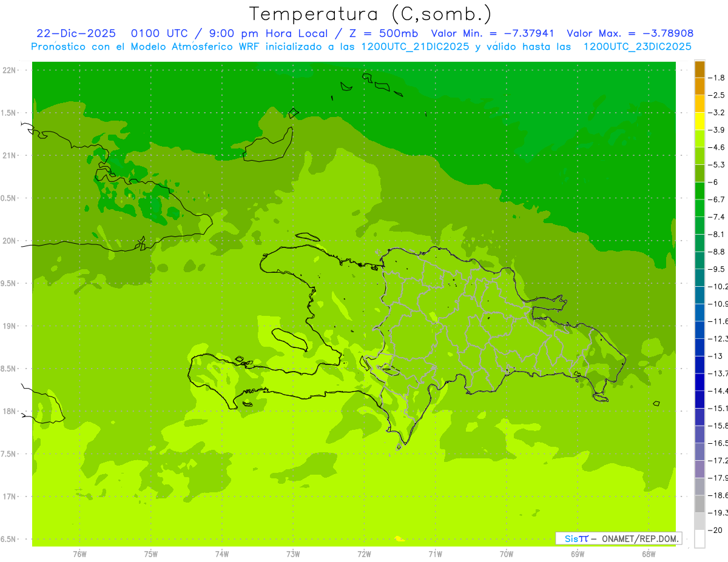Image resolution: width=728 pixels, height=562 pixels.
Task: Click the title 'Temperatura (C,somb.)'
Action: 371,14
